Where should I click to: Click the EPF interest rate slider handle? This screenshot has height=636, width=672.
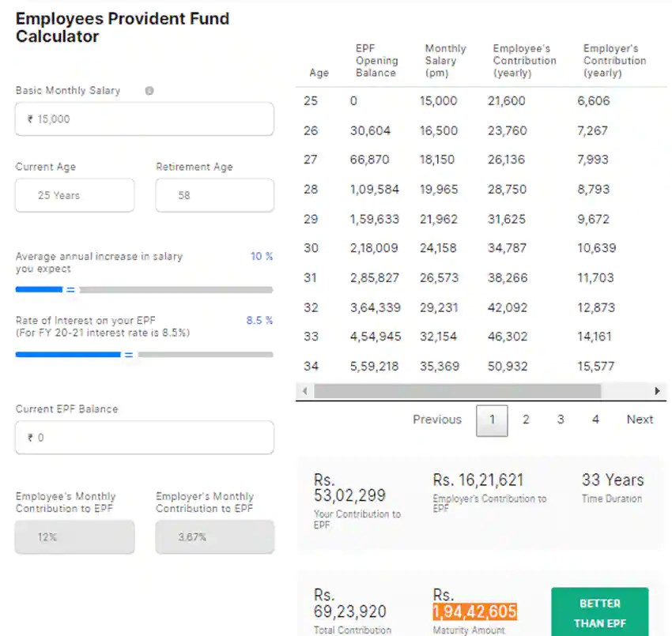pyautogui.click(x=130, y=354)
